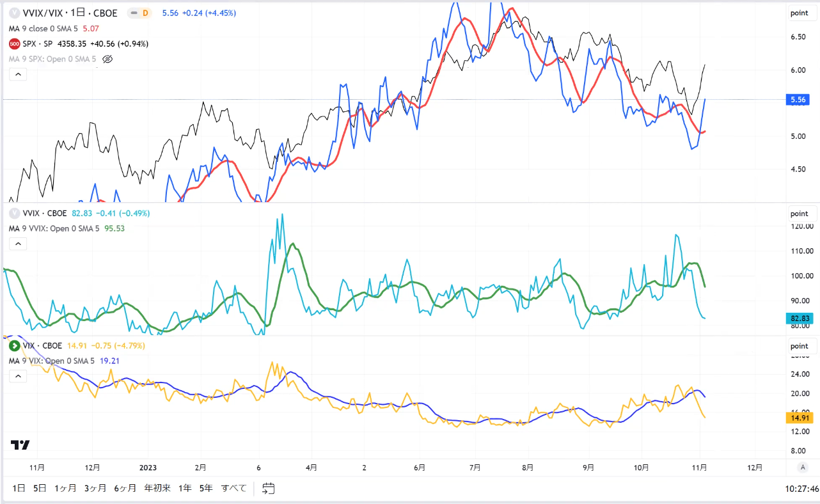Click the blue 19.21 MA value
This screenshot has height=504, width=820.
pos(108,361)
